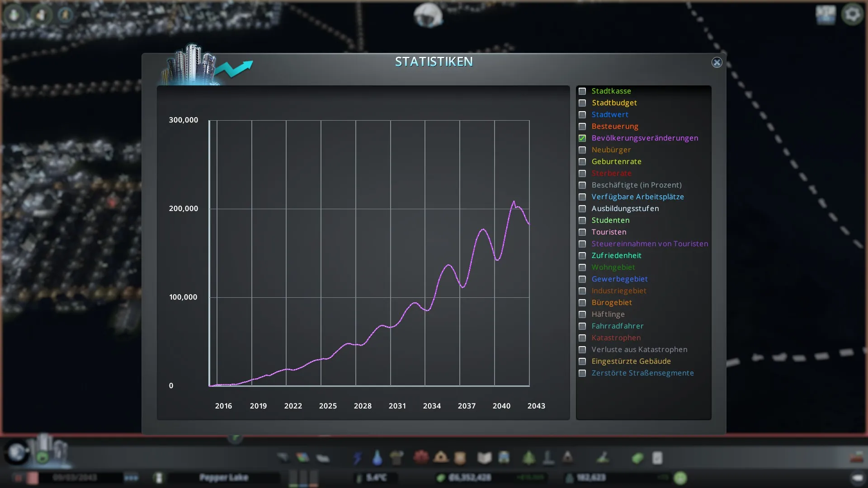Viewport: 868px width, 488px height.
Task: Open the water and sewage icon
Action: [x=377, y=458]
